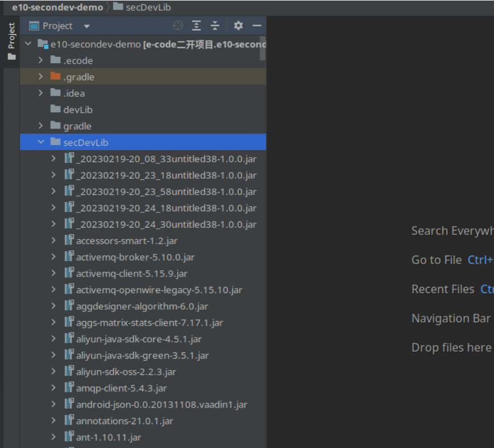Image resolution: width=494 pixels, height=448 pixels.
Task: Click jar icon of _20230219-20_08_33untitled38-1.0.0.jar
Action: 69,158
